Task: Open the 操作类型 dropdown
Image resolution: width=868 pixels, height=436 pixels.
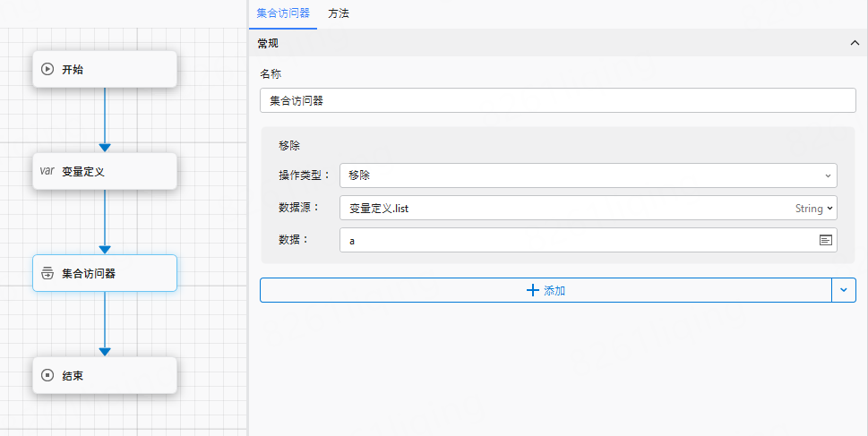Action: pos(588,175)
